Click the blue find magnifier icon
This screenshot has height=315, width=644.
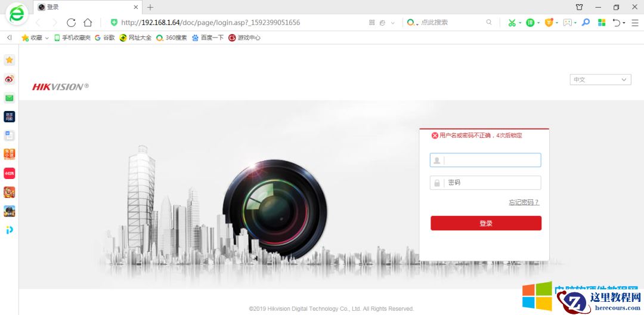tap(586, 22)
